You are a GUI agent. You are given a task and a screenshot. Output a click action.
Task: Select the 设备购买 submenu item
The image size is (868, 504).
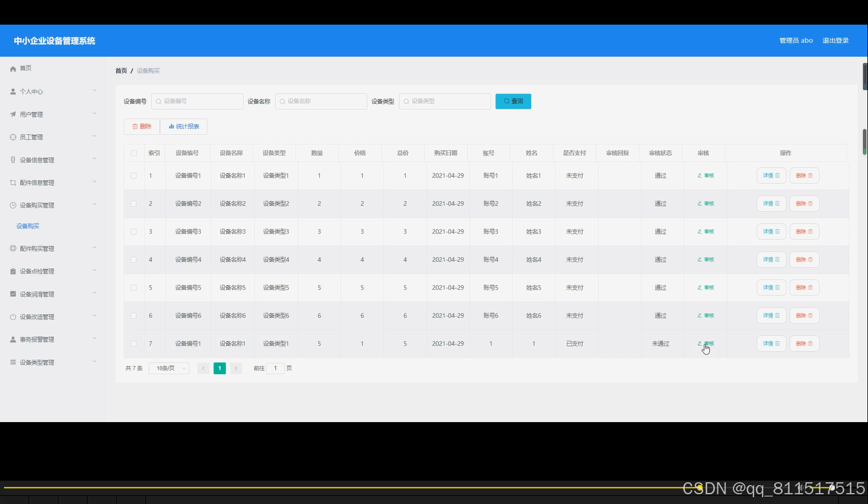(x=28, y=226)
